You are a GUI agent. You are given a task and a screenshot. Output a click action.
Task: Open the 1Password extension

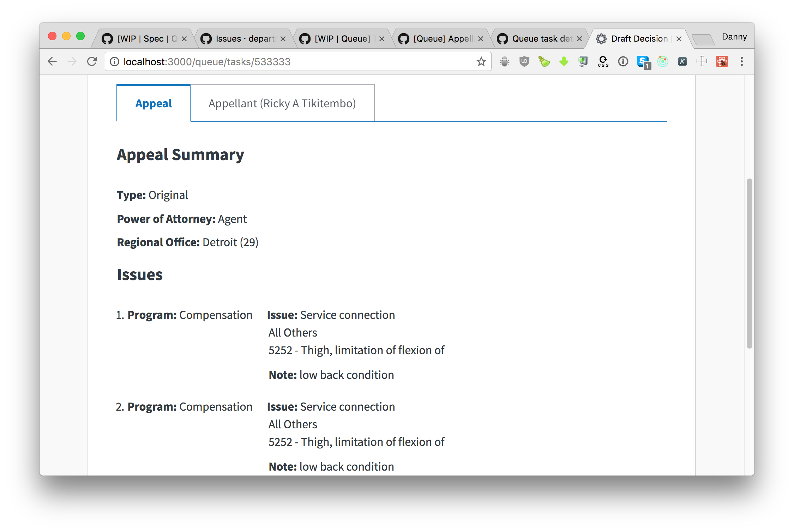coord(623,62)
